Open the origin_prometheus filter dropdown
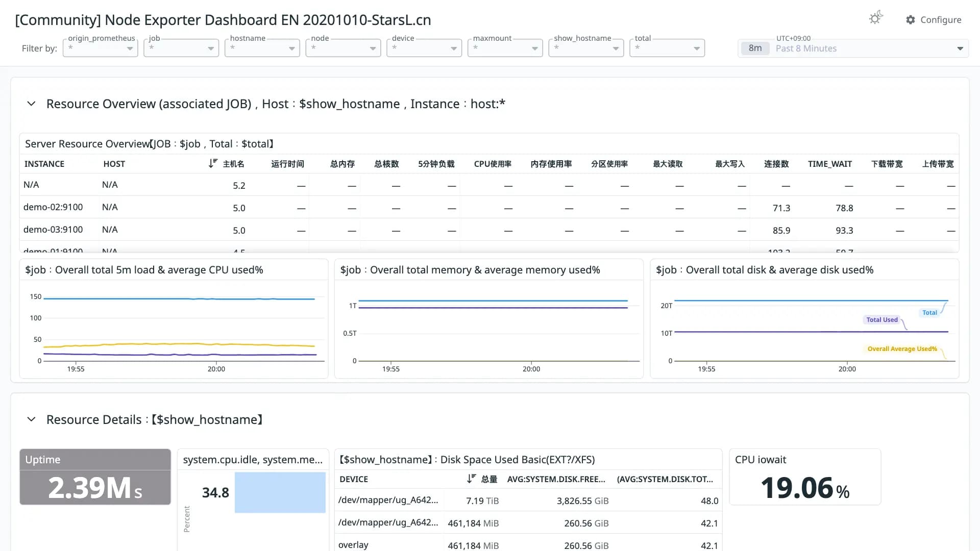This screenshot has width=980, height=551. tap(101, 48)
